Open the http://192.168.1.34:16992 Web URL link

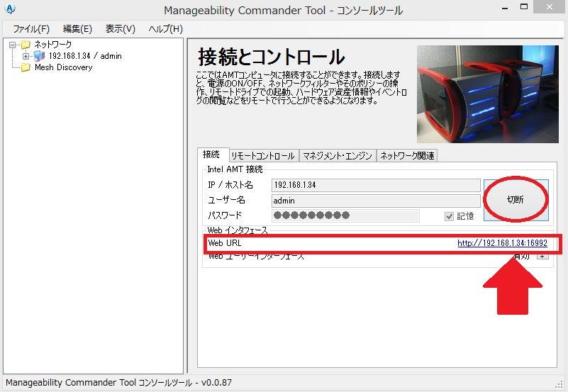[502, 243]
